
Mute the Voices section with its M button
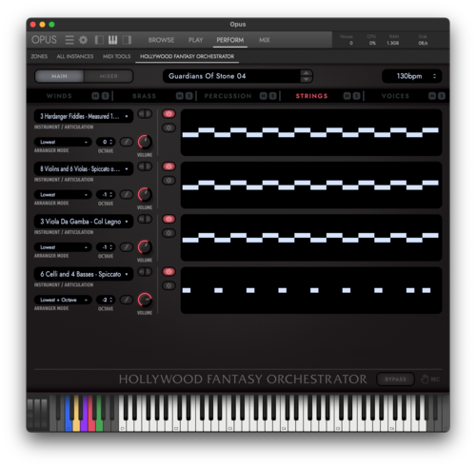tap(432, 96)
